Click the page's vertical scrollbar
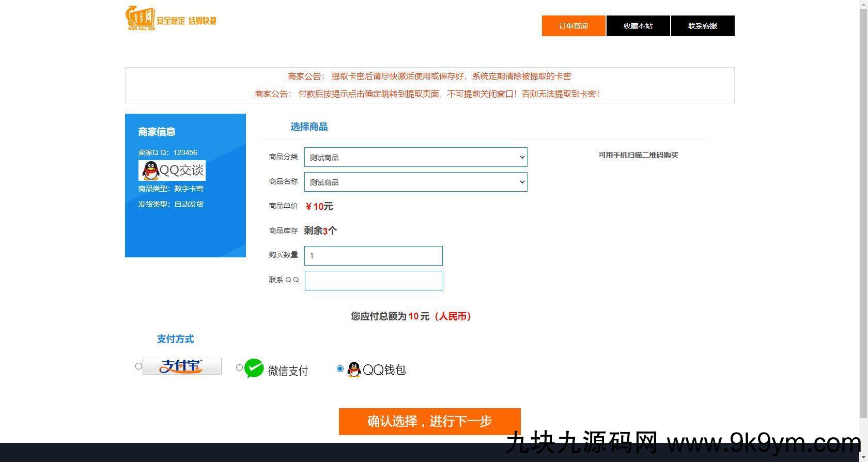868x462 pixels. 863,207
